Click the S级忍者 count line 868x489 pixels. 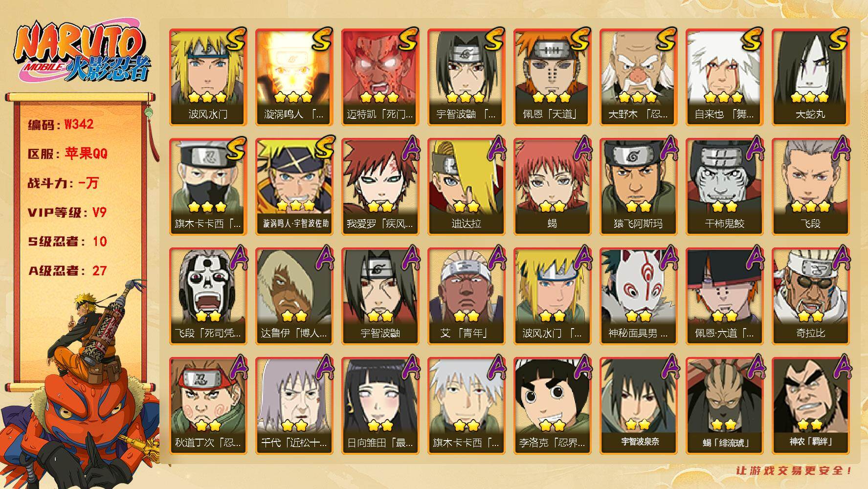67,242
